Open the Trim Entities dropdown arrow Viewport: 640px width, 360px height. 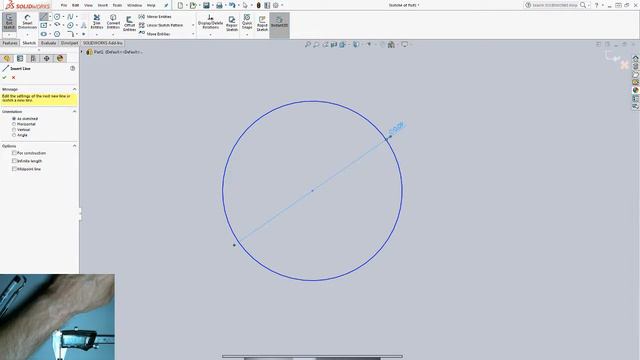(97, 35)
